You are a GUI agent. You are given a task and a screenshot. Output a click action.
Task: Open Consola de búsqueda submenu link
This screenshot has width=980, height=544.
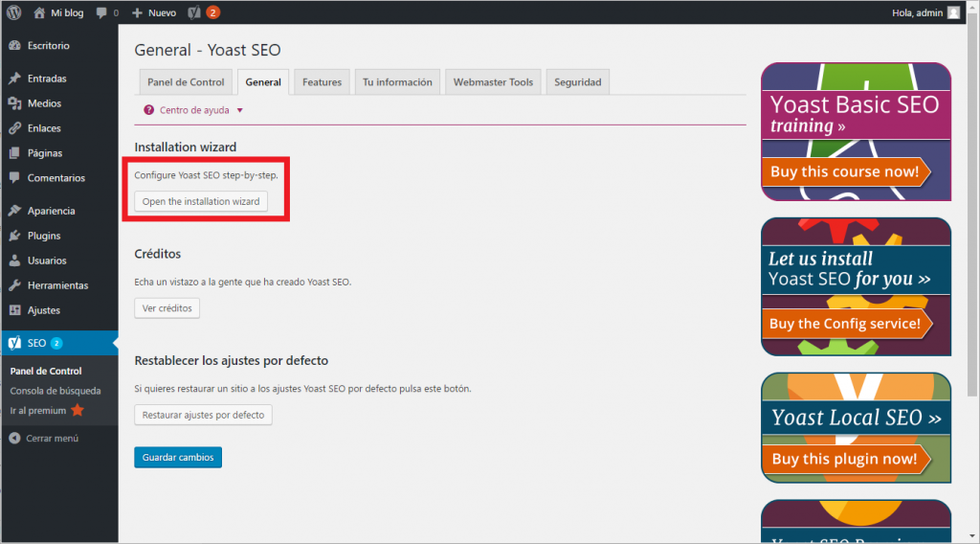point(55,391)
